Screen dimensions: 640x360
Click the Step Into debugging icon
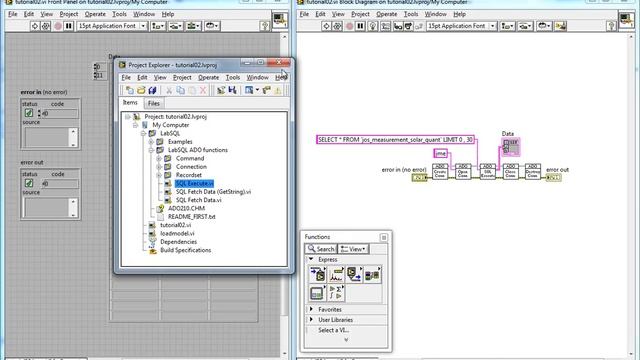point(398,26)
